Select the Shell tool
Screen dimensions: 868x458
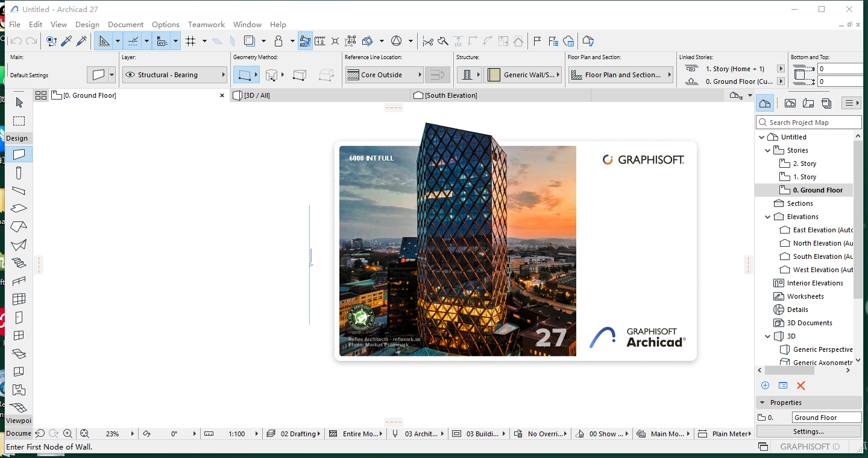pyautogui.click(x=19, y=245)
